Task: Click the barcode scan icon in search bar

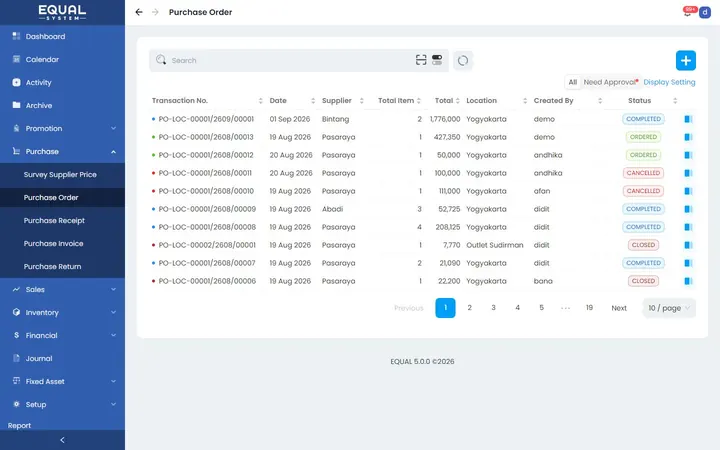Action: coord(421,60)
